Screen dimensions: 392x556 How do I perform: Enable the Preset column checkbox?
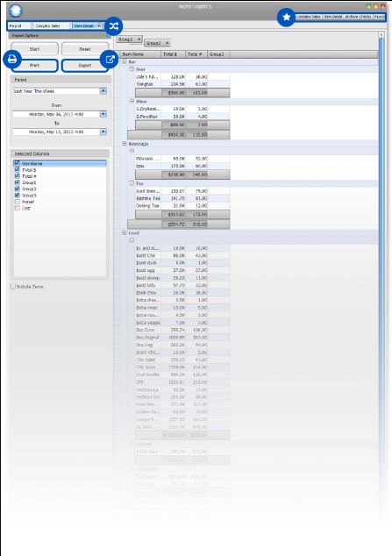pyautogui.click(x=17, y=202)
